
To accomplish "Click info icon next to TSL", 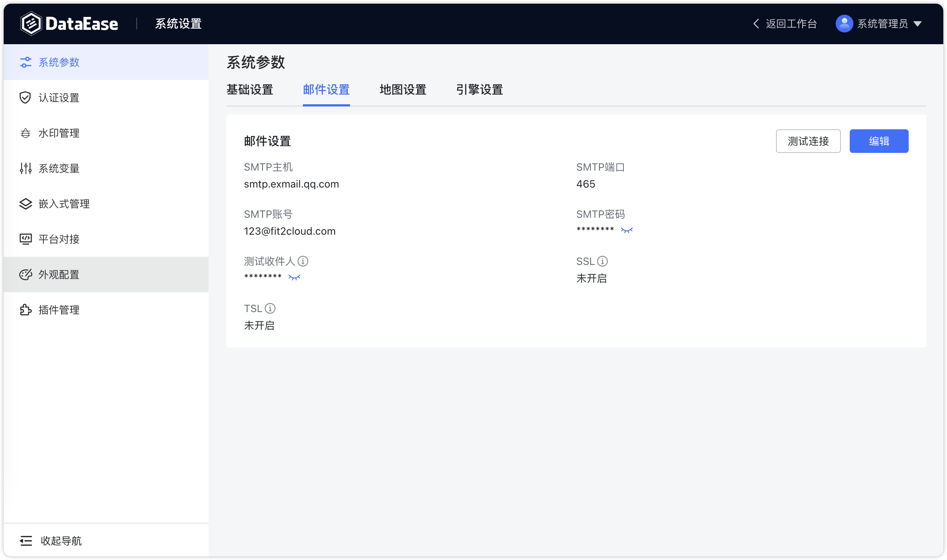I will 270,308.
